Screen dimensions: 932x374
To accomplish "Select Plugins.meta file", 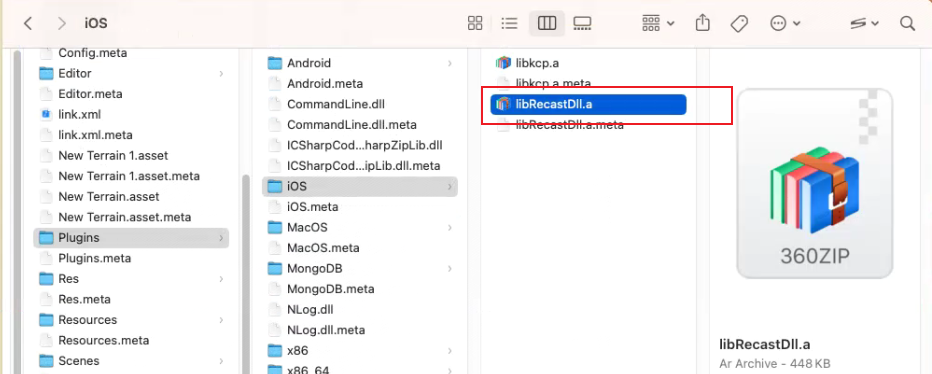I will (x=131, y=258).
